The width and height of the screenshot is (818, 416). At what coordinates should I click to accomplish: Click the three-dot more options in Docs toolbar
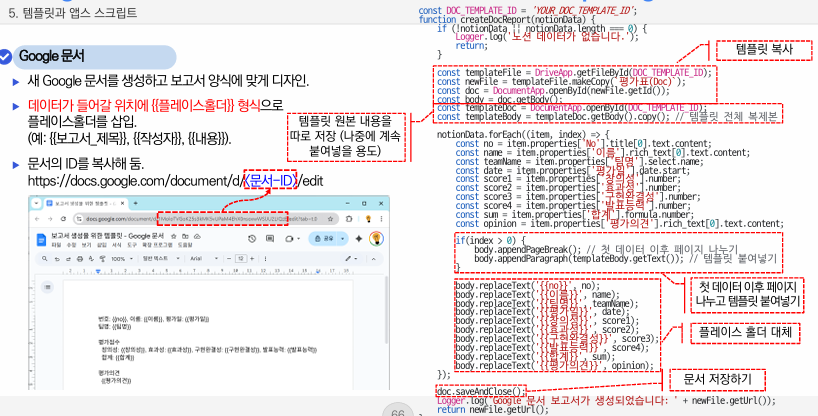click(x=266, y=258)
